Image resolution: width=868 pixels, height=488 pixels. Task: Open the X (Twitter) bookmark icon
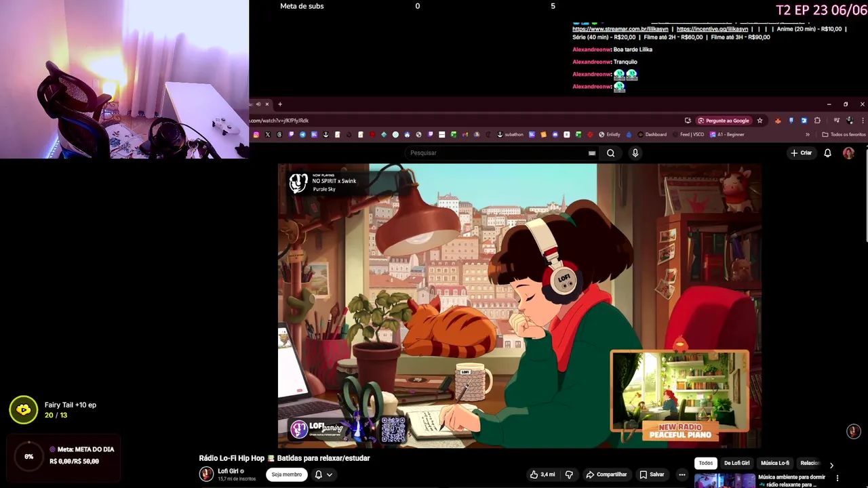[268, 134]
